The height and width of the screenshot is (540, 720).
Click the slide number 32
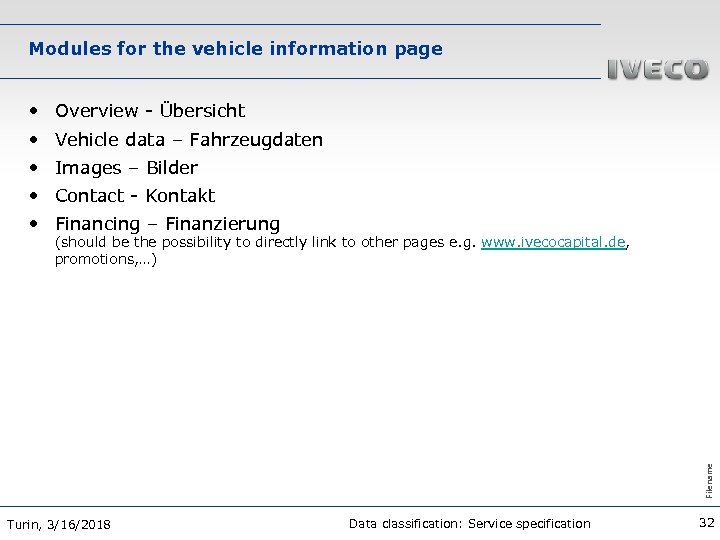(x=707, y=523)
